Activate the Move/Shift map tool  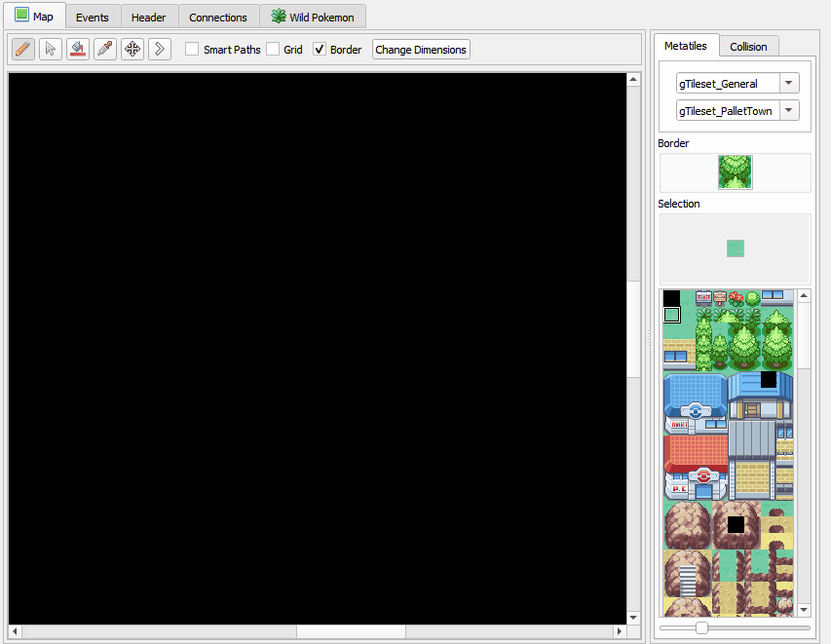[132, 49]
